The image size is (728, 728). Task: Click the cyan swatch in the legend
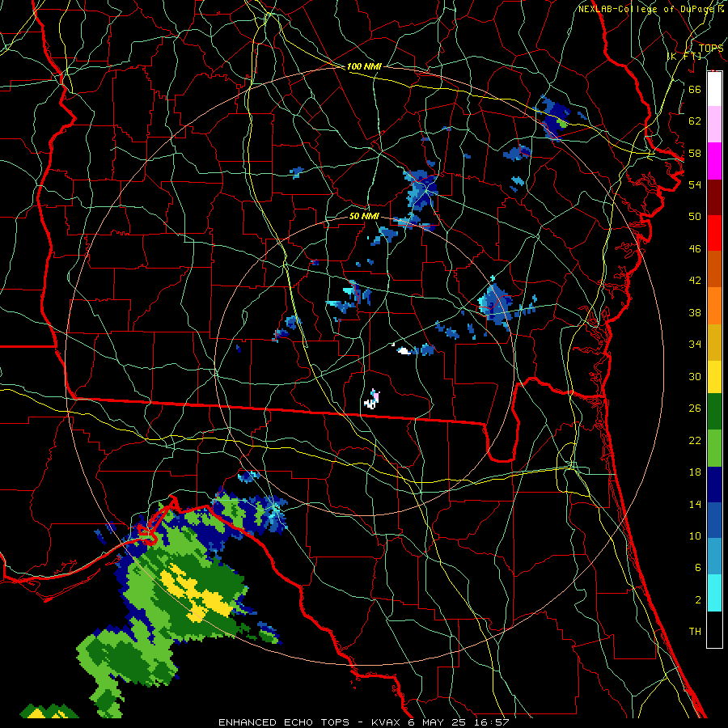714,593
